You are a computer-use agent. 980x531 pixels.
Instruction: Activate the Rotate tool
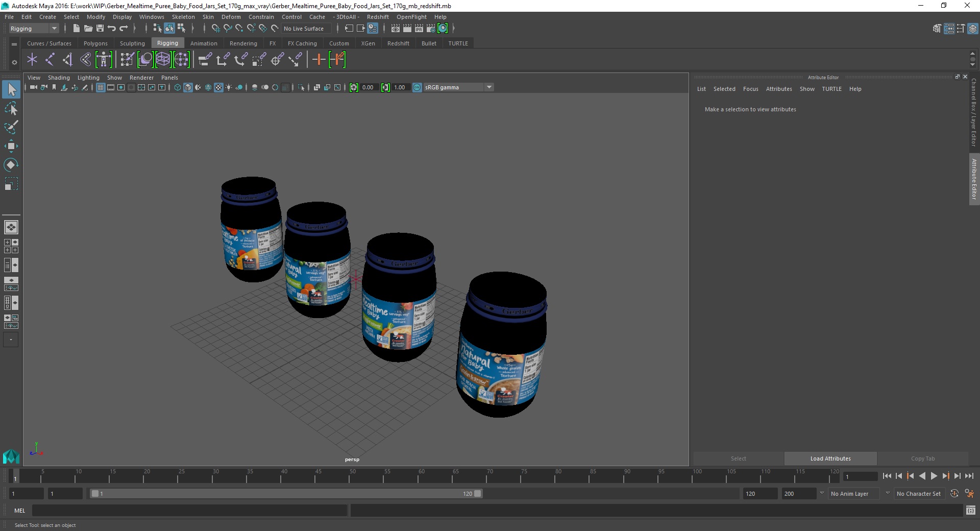(11, 165)
